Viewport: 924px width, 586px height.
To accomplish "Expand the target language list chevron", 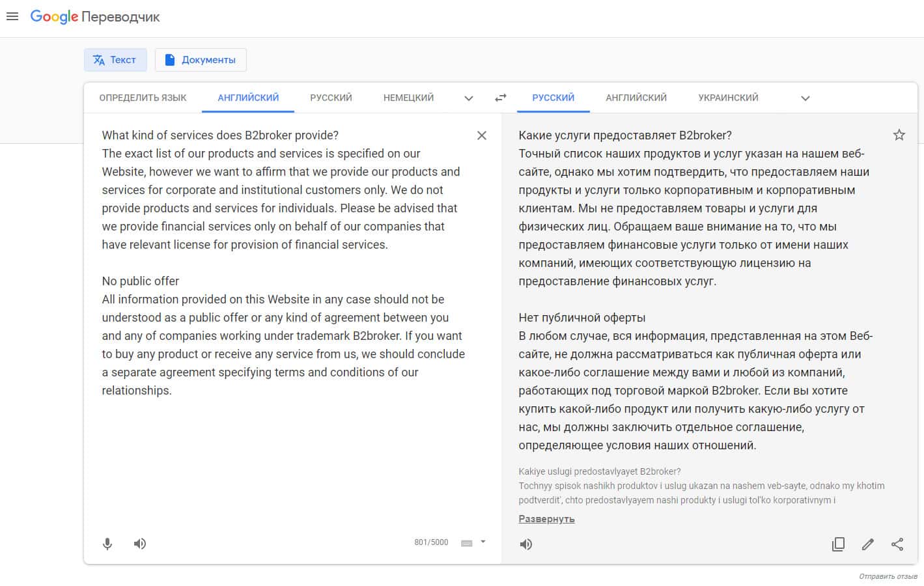I will [805, 98].
